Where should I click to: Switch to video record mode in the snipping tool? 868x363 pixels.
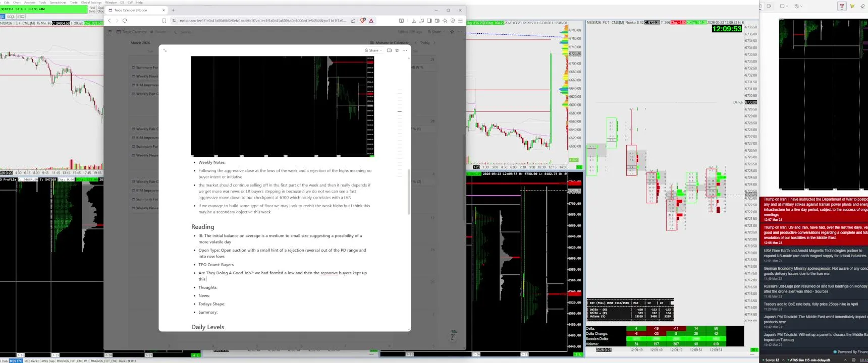(x=769, y=6)
